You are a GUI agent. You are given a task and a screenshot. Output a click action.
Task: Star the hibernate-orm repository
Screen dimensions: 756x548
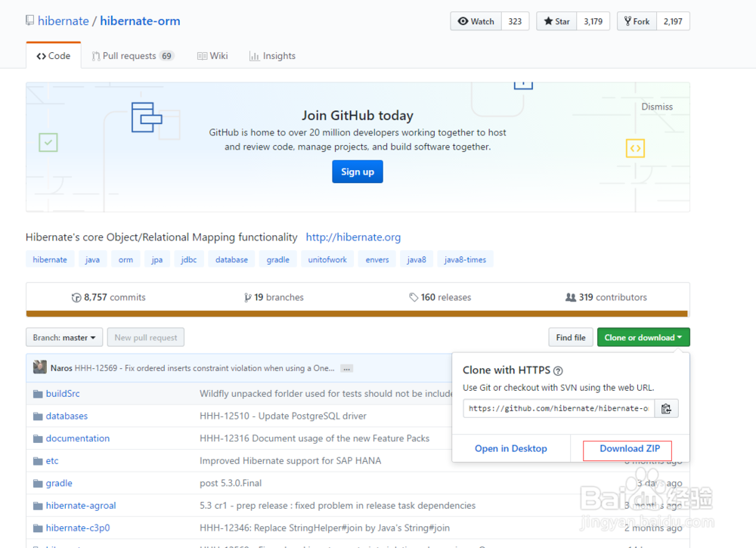[556, 21]
